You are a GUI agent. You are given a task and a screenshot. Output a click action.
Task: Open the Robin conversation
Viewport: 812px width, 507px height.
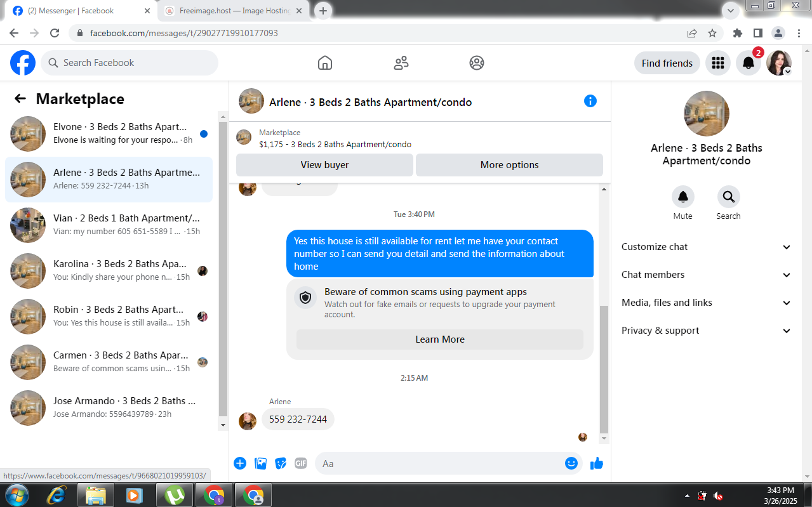tap(109, 317)
